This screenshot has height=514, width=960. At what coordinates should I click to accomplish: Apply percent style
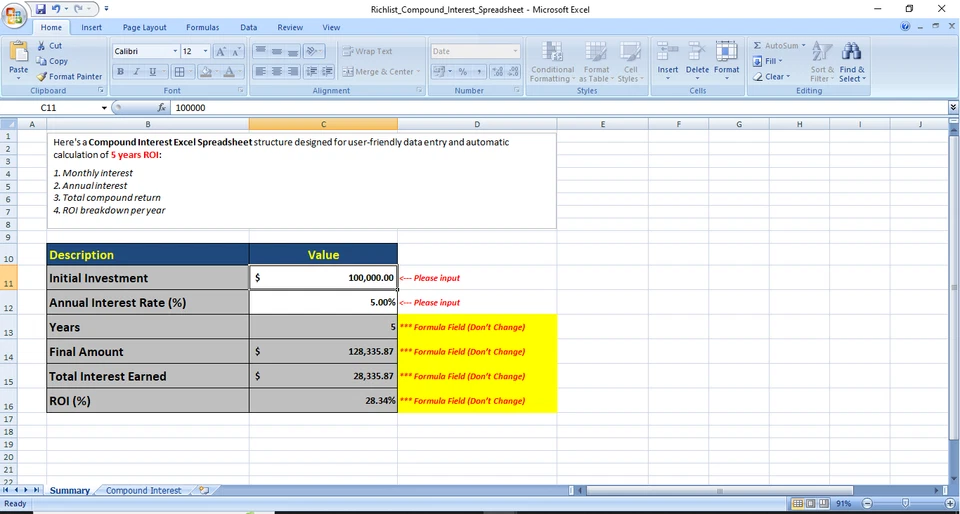(x=463, y=72)
